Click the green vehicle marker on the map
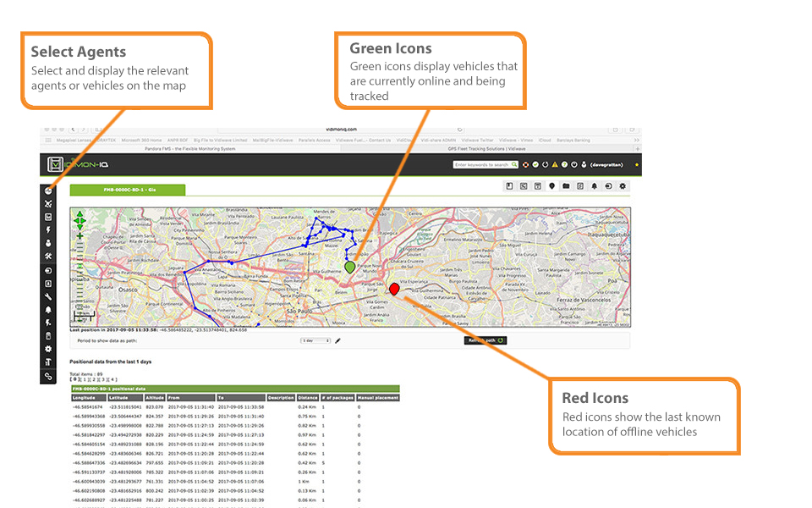This screenshot has height=508, width=812. tap(350, 267)
